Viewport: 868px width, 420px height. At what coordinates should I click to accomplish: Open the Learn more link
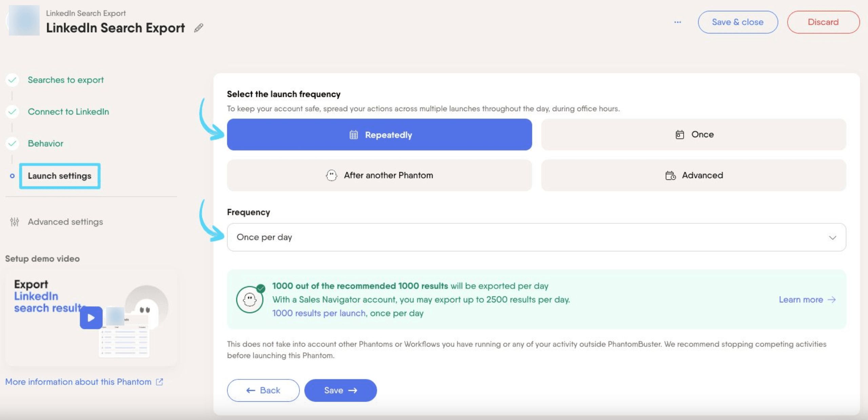pos(807,299)
